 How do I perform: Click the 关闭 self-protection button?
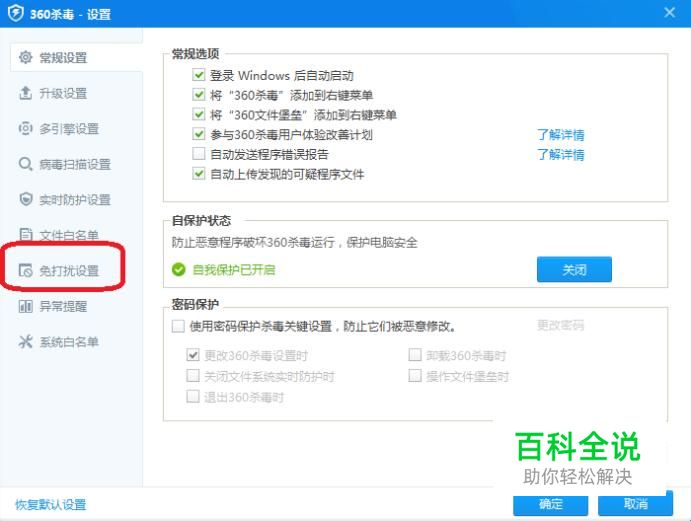pyautogui.click(x=574, y=269)
